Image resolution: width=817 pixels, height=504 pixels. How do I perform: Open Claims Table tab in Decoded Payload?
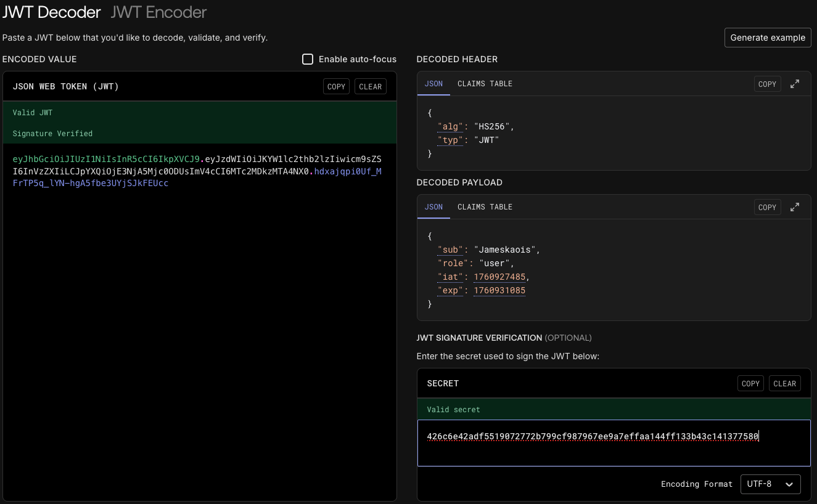[x=485, y=207]
